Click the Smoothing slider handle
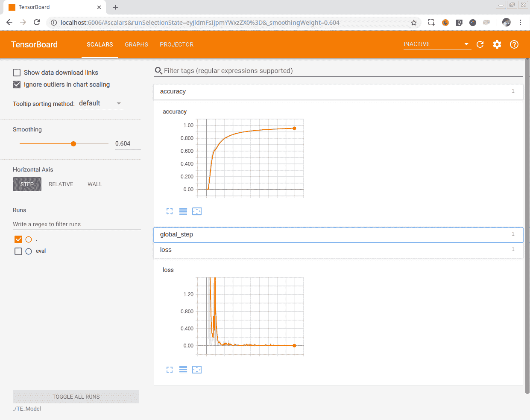This screenshot has height=420, width=530. coord(73,144)
